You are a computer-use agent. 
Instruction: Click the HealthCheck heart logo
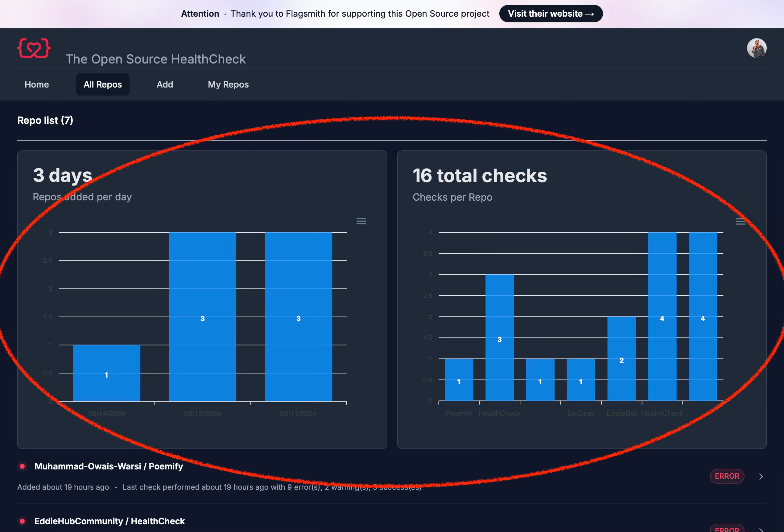click(x=34, y=48)
